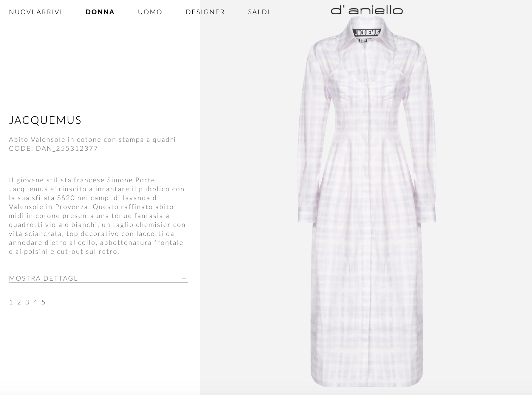
Task: Click the product description paragraph
Action: pyautogui.click(x=97, y=216)
